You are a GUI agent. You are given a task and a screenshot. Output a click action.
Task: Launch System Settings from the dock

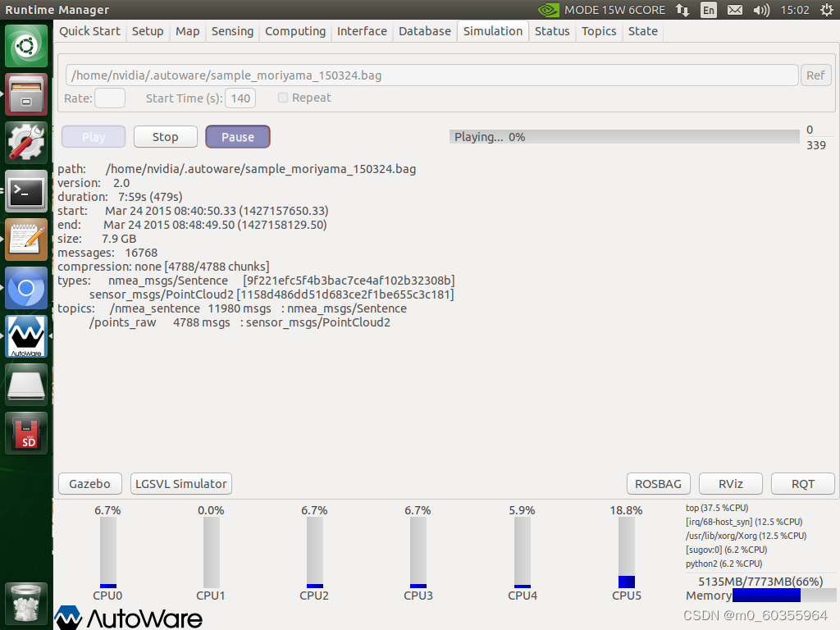26,143
